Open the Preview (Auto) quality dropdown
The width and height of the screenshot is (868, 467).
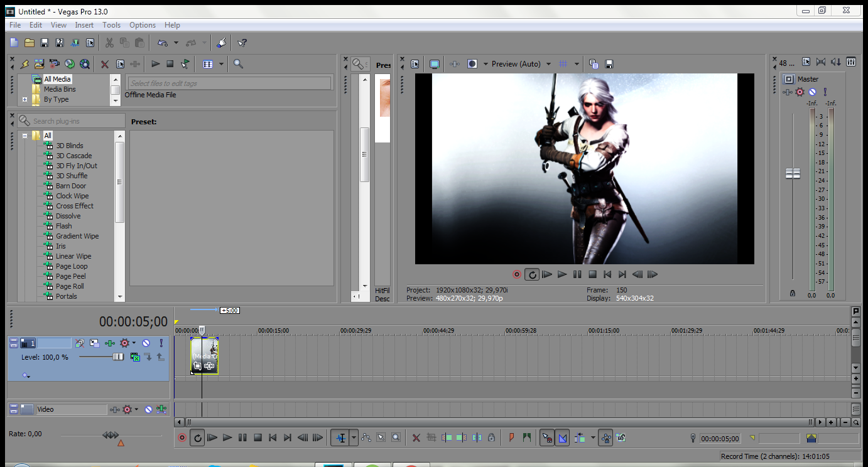click(548, 64)
